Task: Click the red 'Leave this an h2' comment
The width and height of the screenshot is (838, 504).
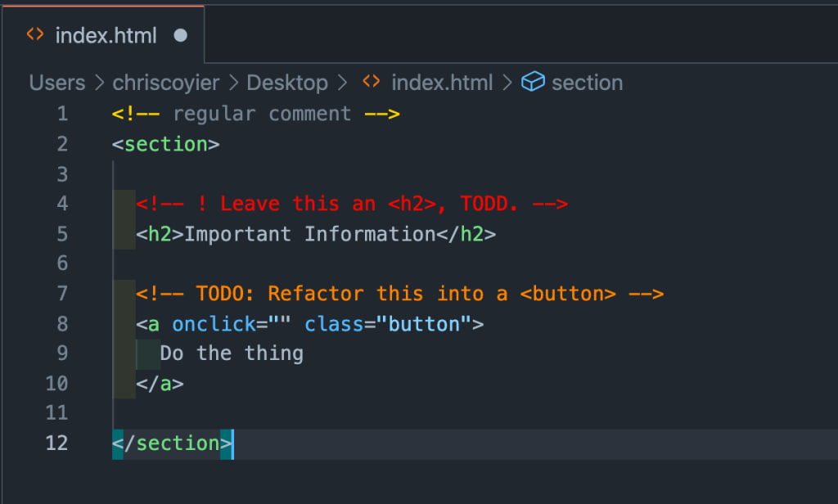Action: (x=352, y=204)
